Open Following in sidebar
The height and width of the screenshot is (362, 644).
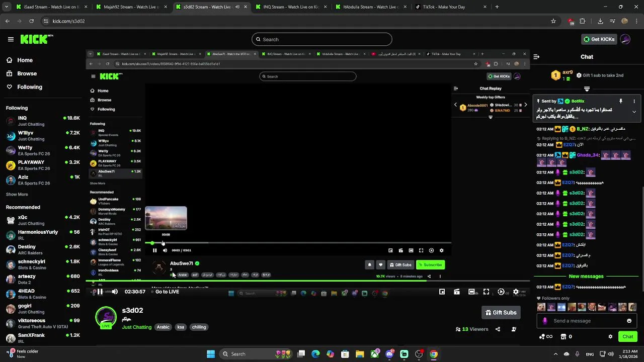30,87
